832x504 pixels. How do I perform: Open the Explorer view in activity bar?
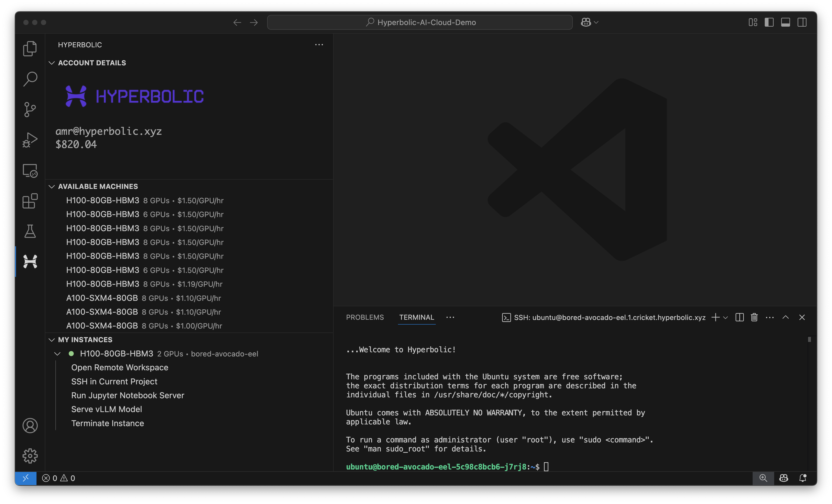pyautogui.click(x=30, y=49)
